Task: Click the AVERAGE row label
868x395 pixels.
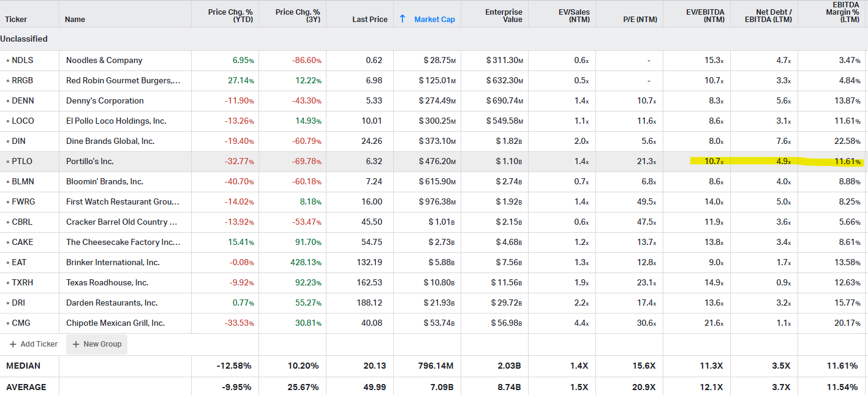Action: 26,388
